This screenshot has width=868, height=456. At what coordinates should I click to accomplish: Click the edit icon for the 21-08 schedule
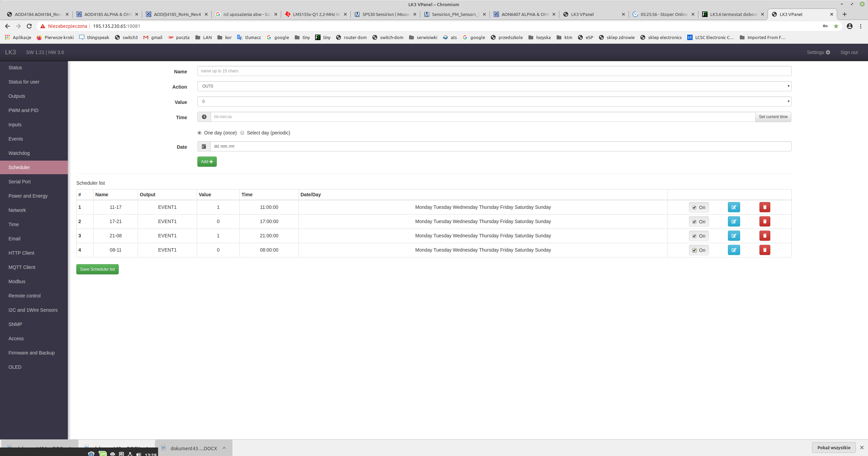coord(734,236)
